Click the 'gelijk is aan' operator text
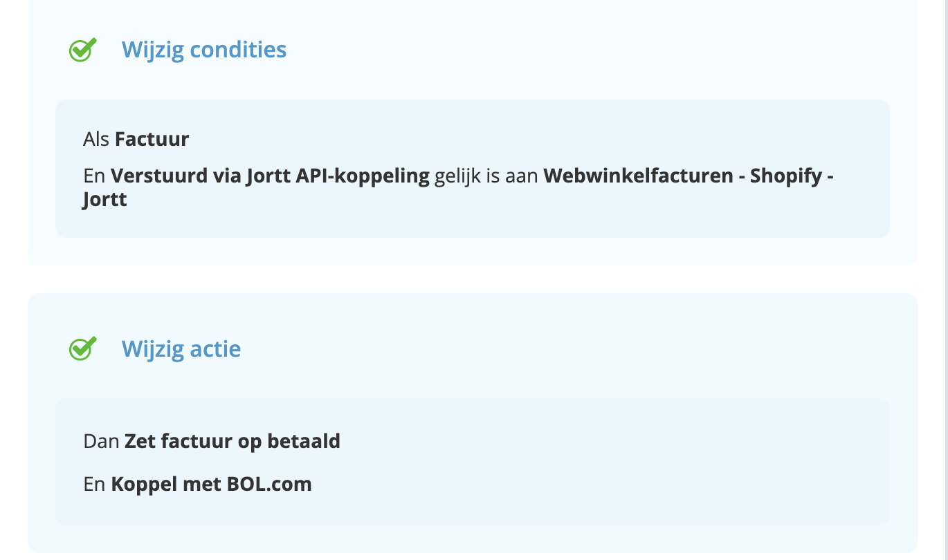948x560 pixels. [486, 176]
